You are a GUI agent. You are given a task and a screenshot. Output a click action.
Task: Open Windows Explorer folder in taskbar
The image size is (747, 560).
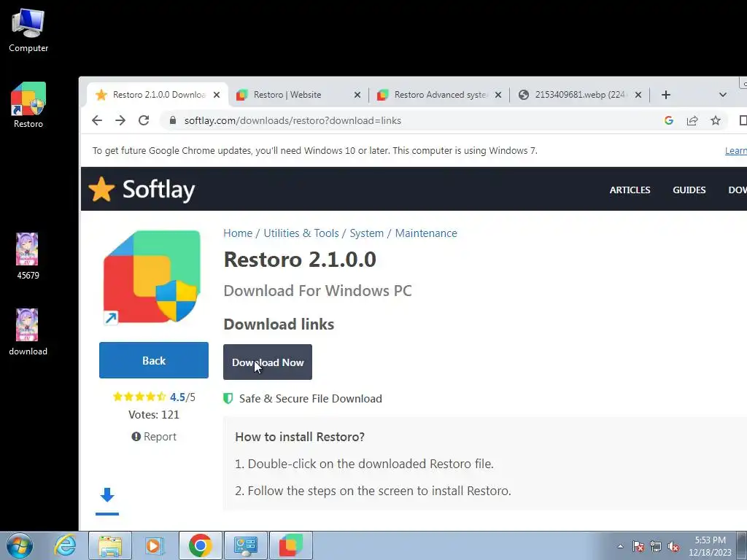click(110, 545)
